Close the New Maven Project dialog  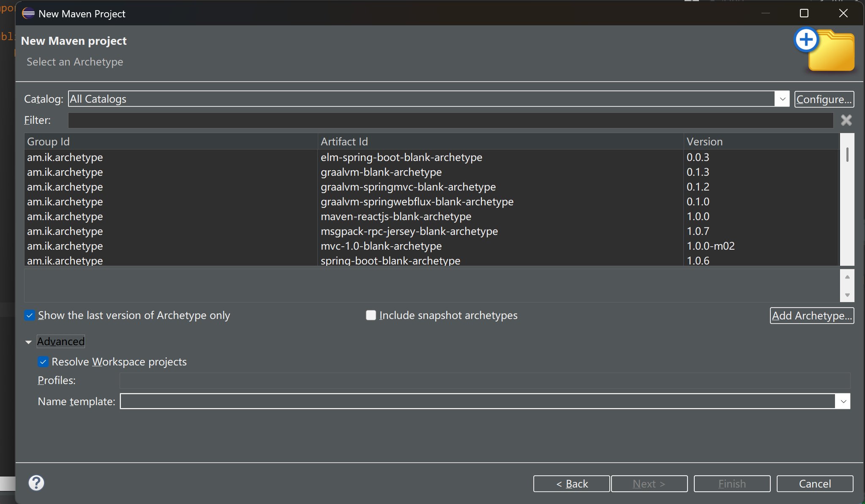pos(843,14)
